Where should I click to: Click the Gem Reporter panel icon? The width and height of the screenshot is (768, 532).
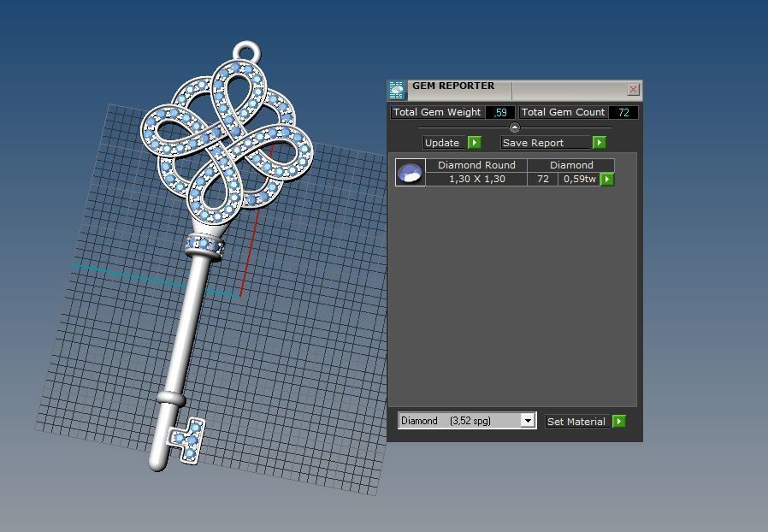click(x=397, y=90)
